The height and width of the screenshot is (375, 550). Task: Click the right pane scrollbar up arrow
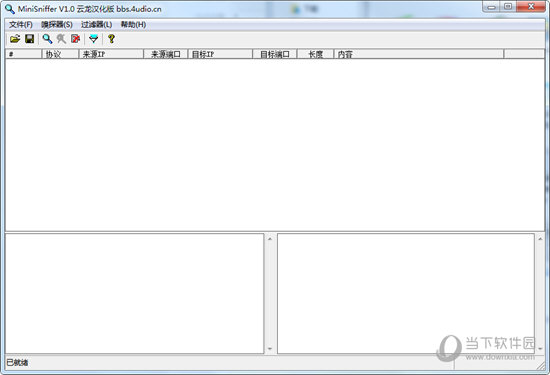(x=540, y=239)
